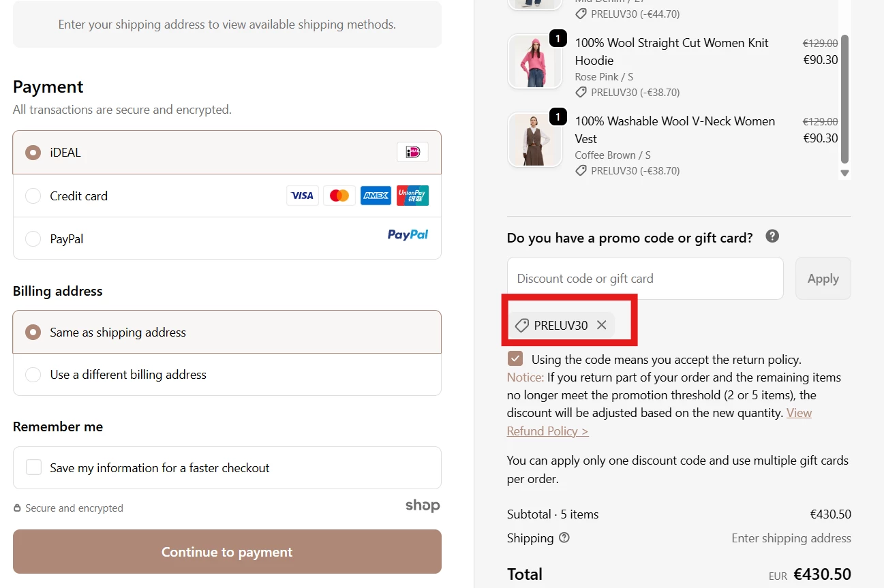
Task: Open the promo code help question mark
Action: (772, 236)
